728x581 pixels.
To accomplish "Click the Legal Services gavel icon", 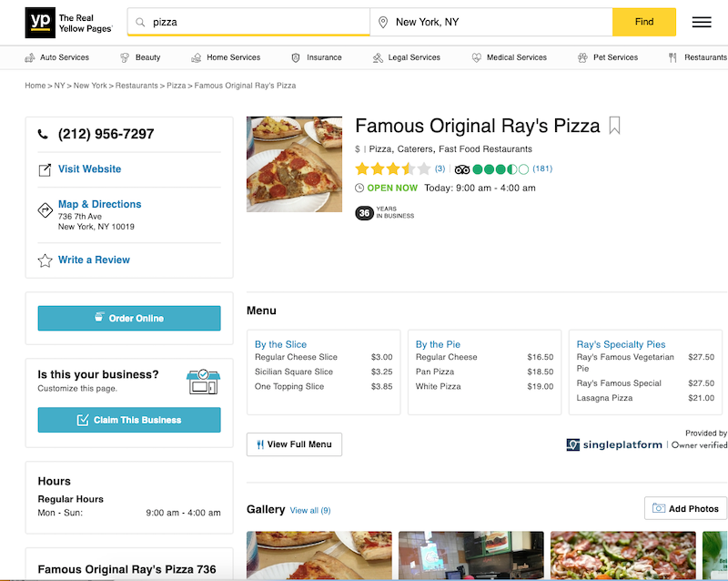I will [378, 57].
